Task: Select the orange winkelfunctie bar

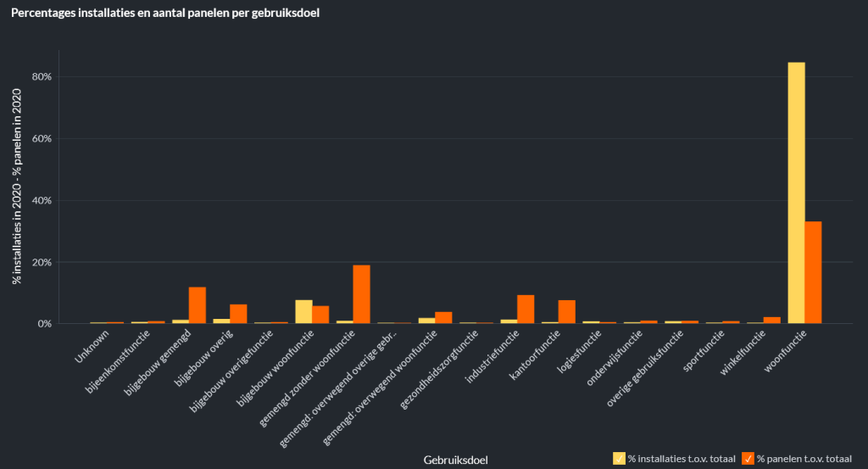Action: (772, 320)
